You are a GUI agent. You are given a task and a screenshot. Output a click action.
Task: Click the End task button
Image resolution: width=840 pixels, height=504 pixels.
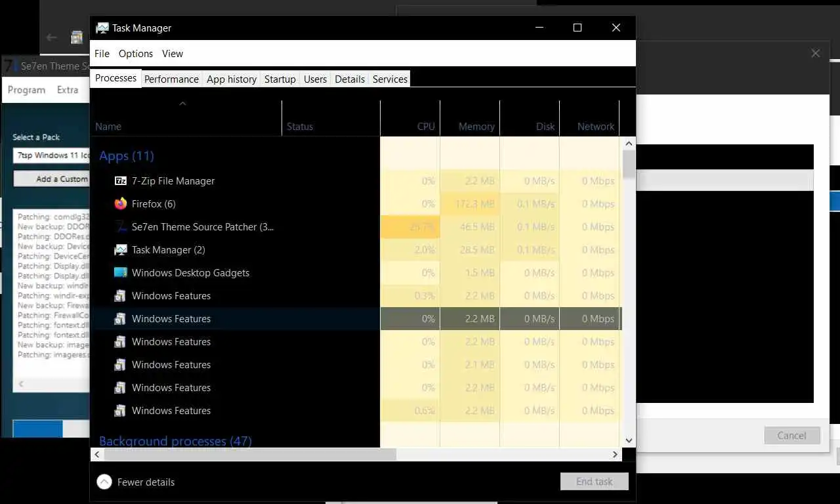(595, 482)
